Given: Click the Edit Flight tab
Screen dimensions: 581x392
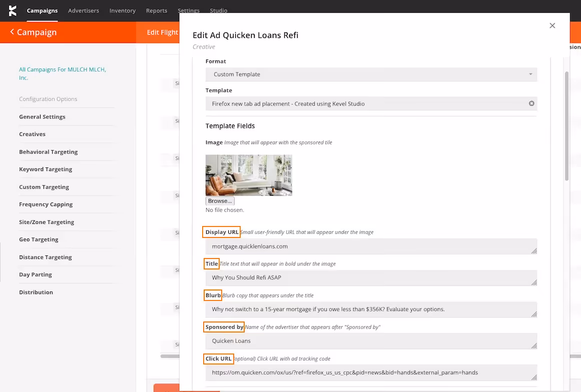Looking at the screenshot, I should pos(163,32).
